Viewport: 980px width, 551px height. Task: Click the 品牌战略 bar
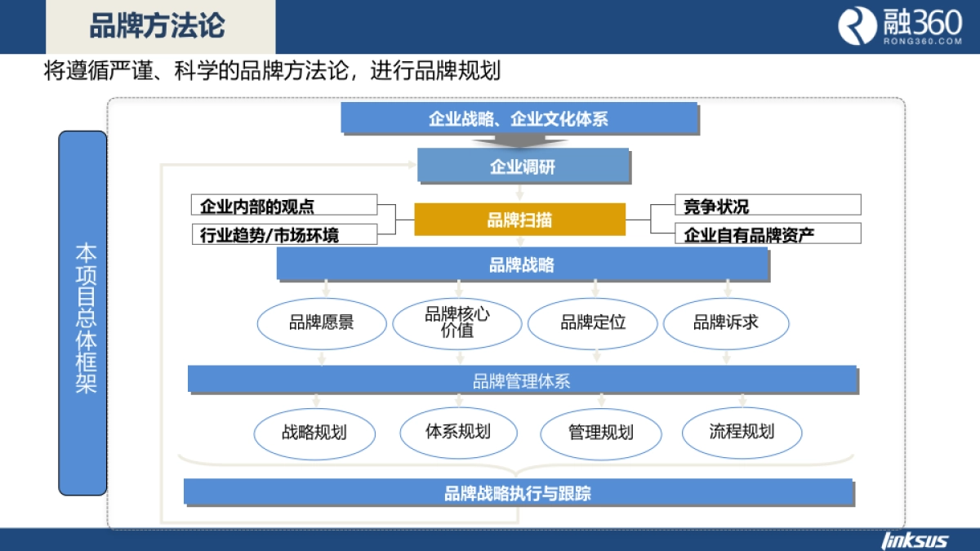click(523, 264)
